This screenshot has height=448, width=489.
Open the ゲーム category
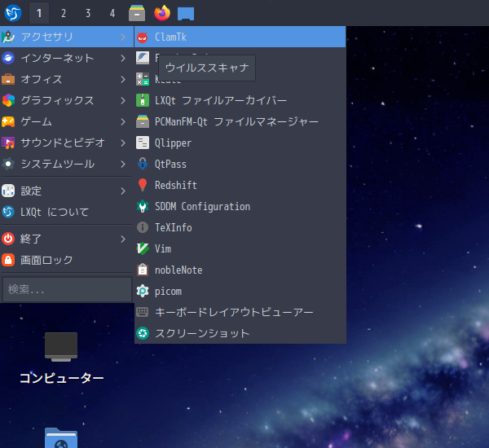click(x=67, y=121)
